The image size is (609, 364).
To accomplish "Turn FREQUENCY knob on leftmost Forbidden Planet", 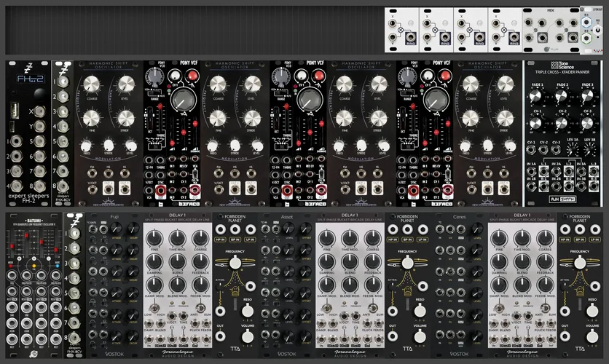I will 235,262.
